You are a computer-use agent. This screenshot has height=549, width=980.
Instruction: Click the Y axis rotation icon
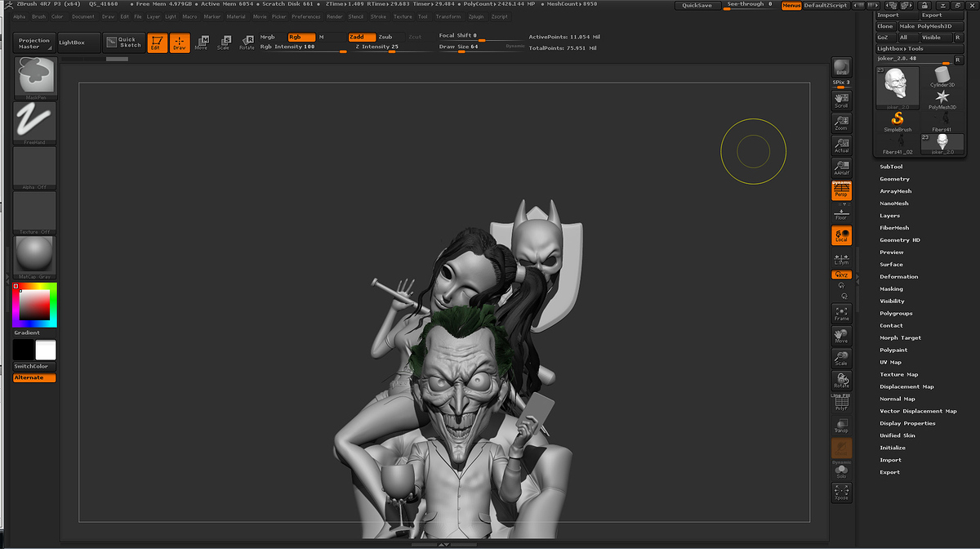click(841, 286)
